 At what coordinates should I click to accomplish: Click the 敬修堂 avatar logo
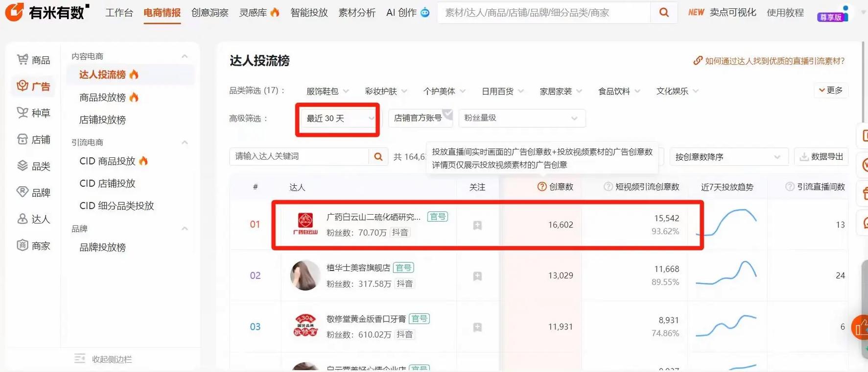click(305, 326)
